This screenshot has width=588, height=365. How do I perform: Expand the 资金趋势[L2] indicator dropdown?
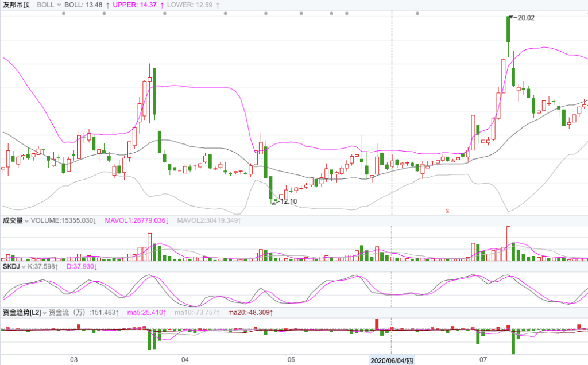45,313
